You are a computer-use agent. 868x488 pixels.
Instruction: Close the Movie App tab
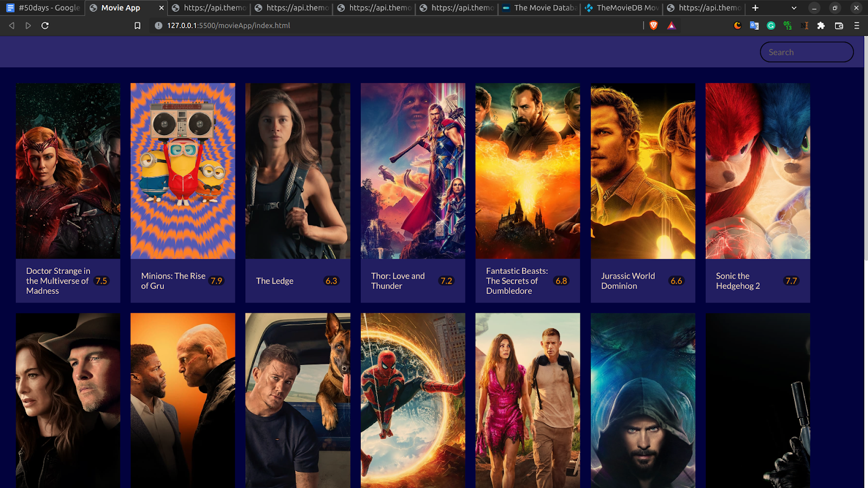pyautogui.click(x=161, y=8)
